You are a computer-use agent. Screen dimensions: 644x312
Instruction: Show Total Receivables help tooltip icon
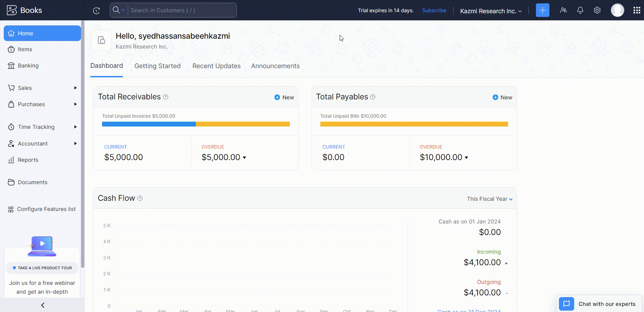click(x=166, y=97)
